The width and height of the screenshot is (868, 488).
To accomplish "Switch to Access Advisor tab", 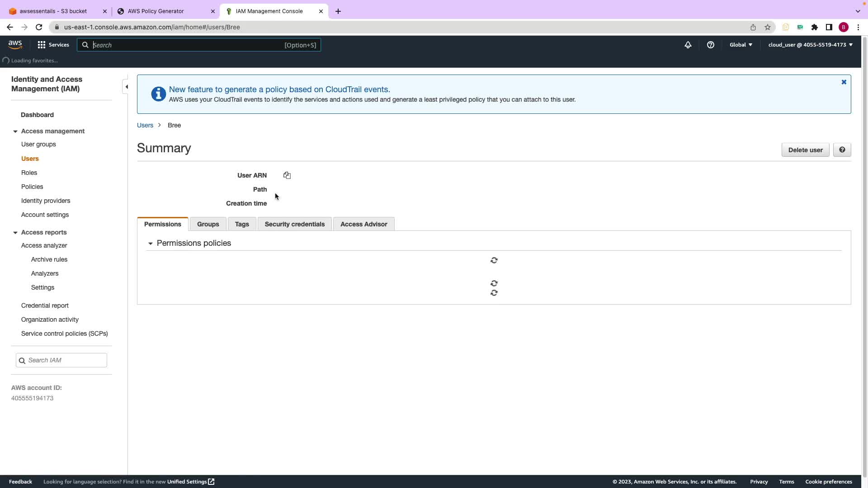I will click(x=363, y=224).
